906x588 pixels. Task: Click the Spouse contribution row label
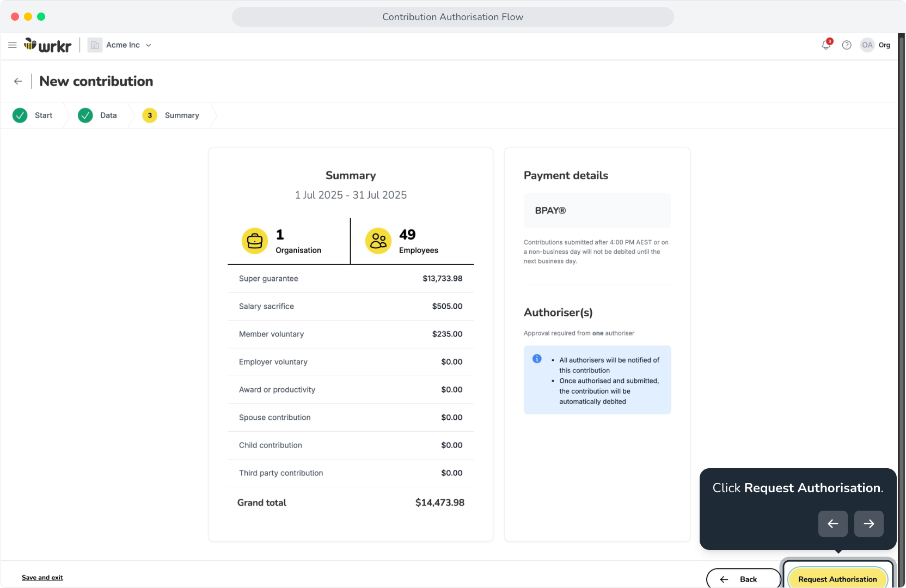[275, 418]
